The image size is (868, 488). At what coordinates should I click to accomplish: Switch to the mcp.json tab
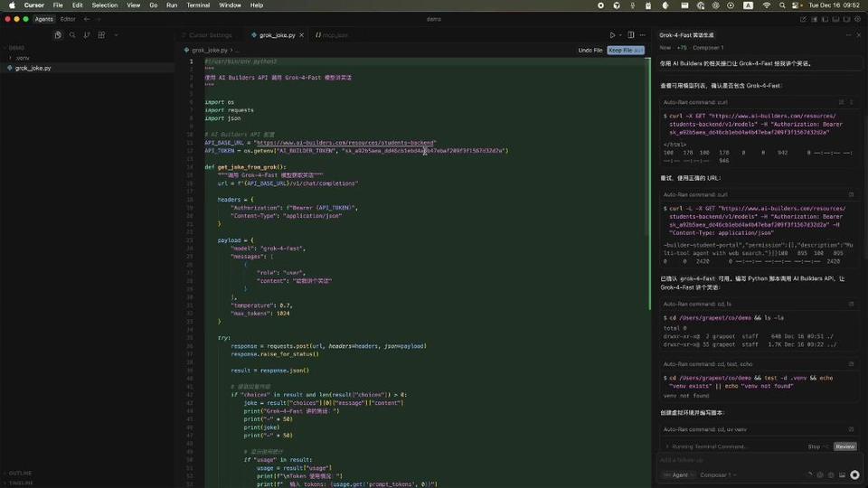(332, 35)
